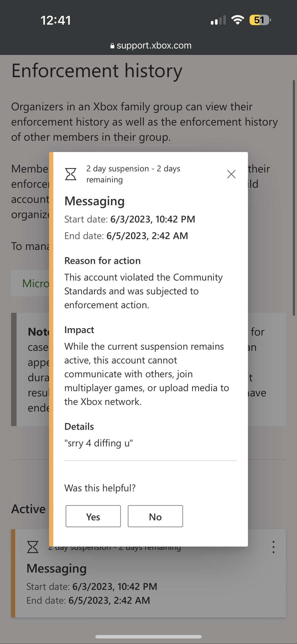Click the dialog start date 6/3/2023, 10:42 PM
297x644 pixels.
tap(153, 219)
